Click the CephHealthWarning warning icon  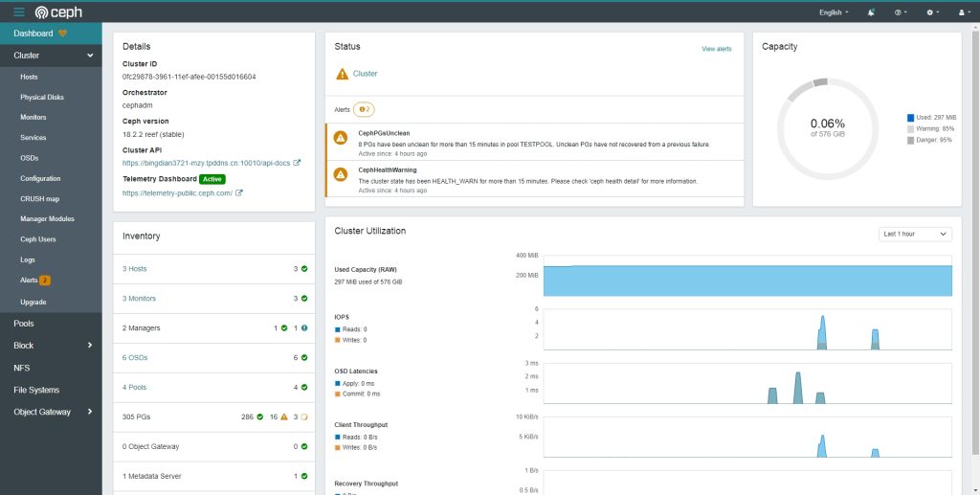pyautogui.click(x=341, y=174)
